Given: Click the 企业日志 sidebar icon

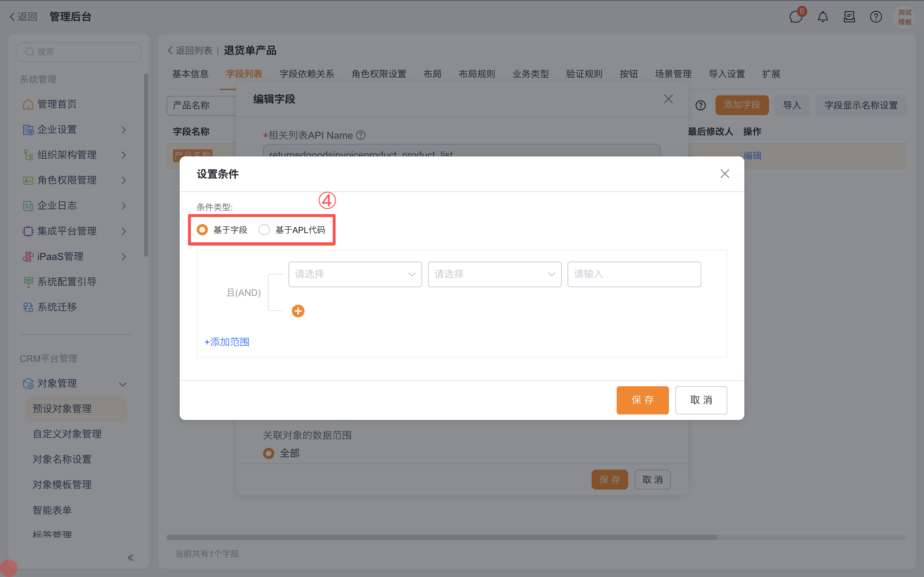Looking at the screenshot, I should click(28, 205).
